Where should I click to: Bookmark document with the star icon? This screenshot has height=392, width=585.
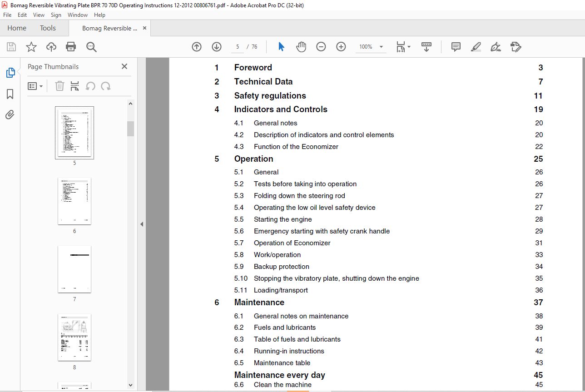point(31,47)
